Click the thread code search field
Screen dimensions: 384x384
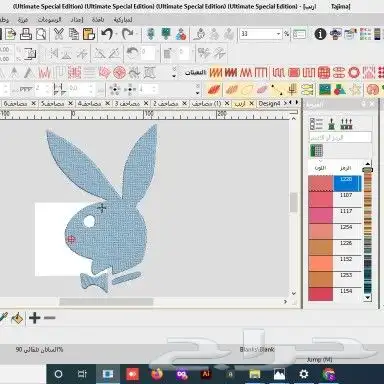(x=340, y=137)
